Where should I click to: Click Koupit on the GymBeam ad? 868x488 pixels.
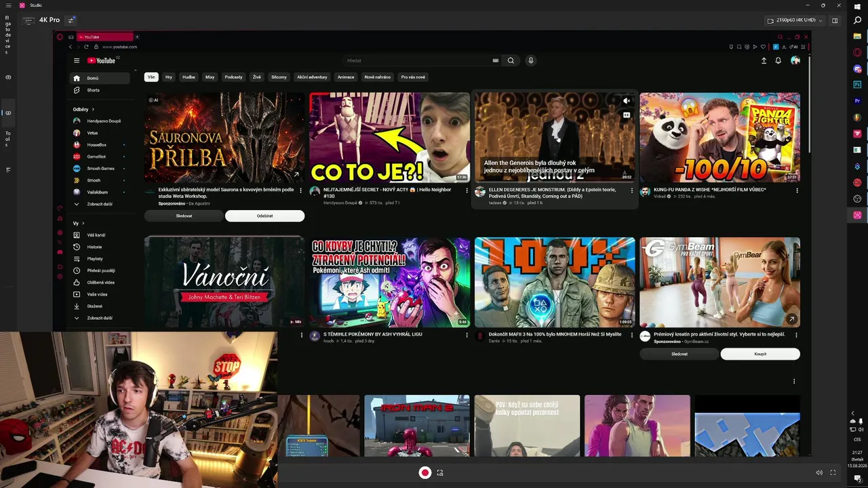coord(760,354)
